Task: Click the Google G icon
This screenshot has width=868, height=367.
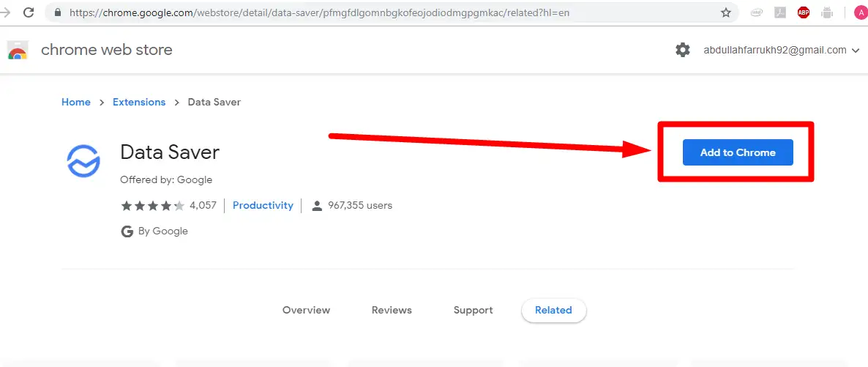Action: pyautogui.click(x=127, y=231)
